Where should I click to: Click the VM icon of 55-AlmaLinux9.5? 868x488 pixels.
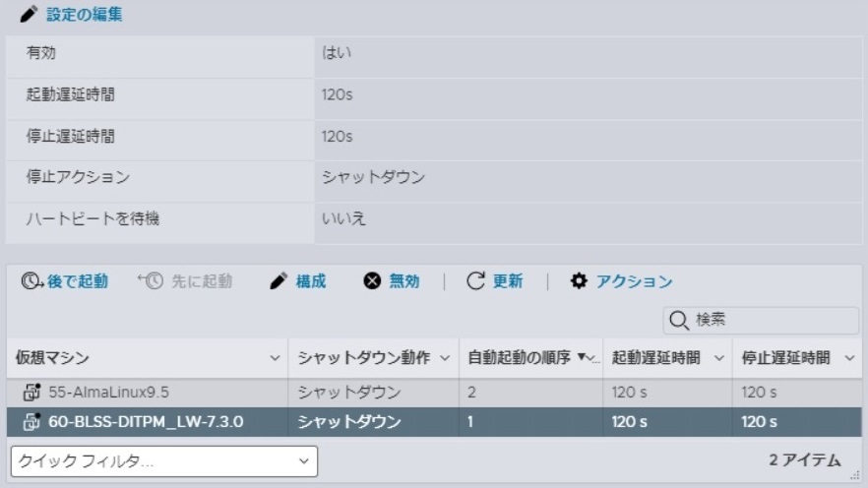[x=31, y=393]
